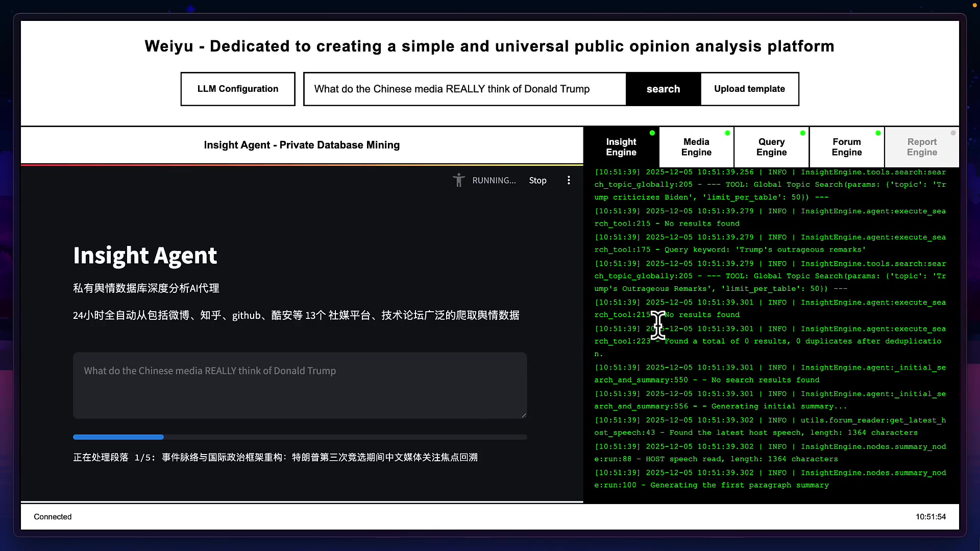Click the green status dot on Insight Engine
This screenshot has width=980, height=551.
click(652, 133)
